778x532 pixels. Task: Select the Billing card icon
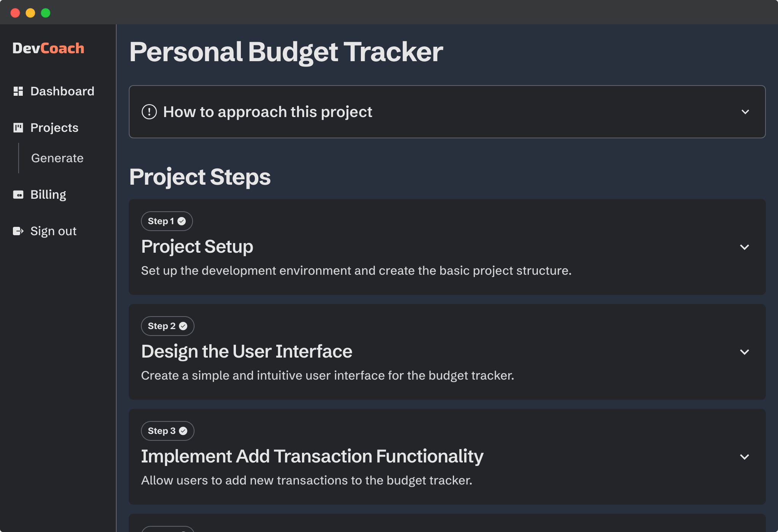(18, 195)
